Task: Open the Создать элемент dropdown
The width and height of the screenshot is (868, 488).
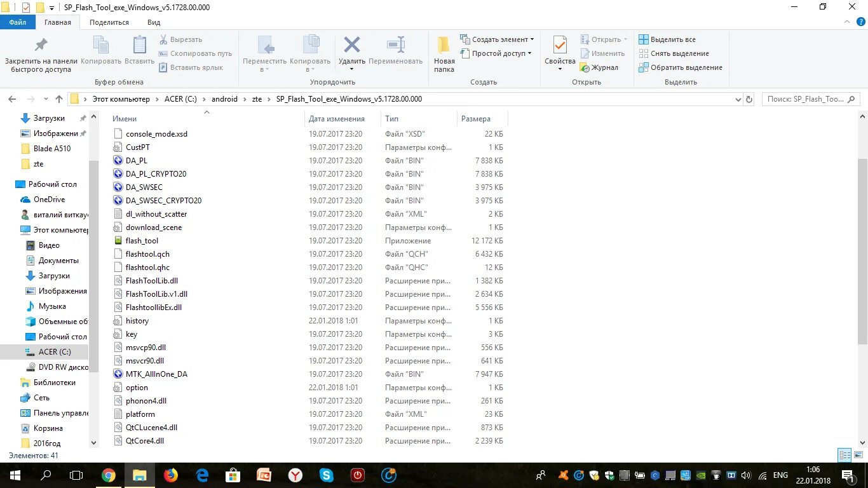Action: pos(497,39)
